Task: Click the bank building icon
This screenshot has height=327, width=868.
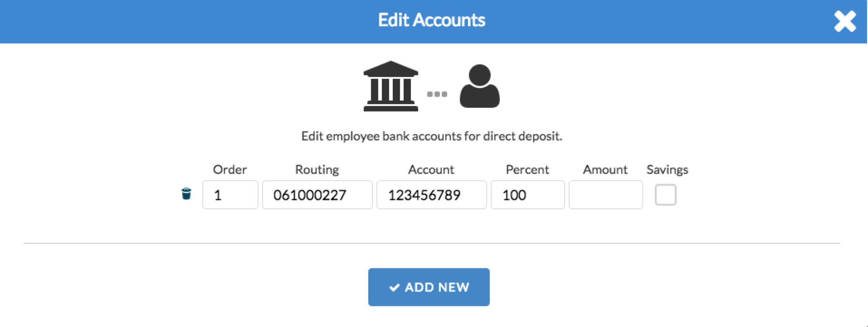Action: 390,86
